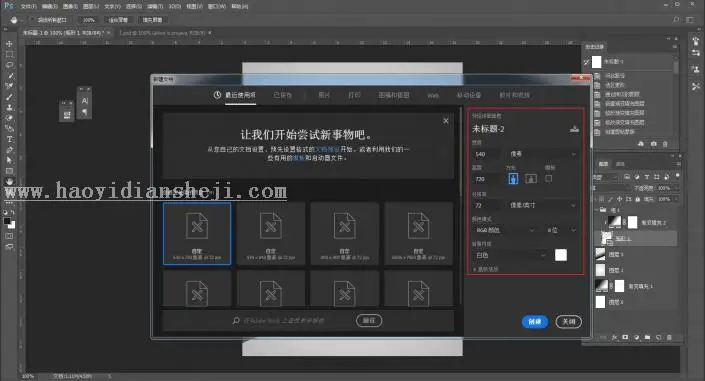Open 窗口(W) menu
The height and width of the screenshot is (381, 705).
pos(217,6)
